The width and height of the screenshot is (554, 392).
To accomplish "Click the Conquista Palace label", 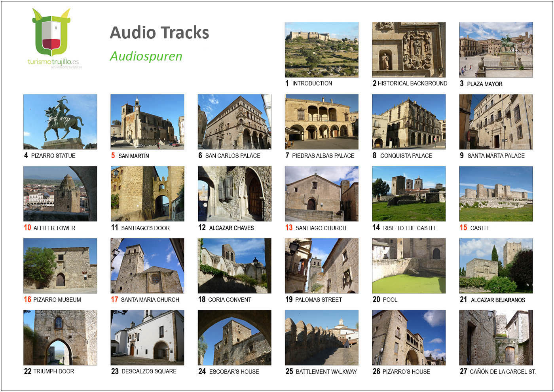I will tap(406, 156).
